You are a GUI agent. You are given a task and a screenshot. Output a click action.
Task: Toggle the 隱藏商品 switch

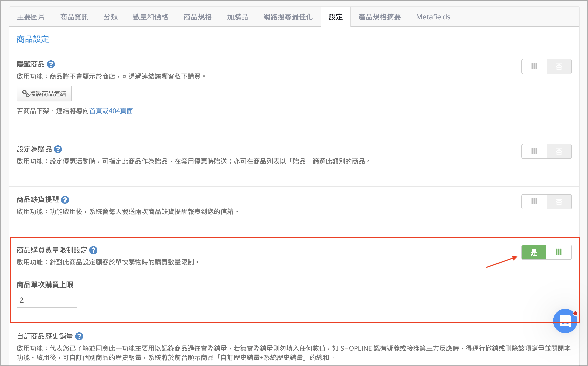click(546, 66)
